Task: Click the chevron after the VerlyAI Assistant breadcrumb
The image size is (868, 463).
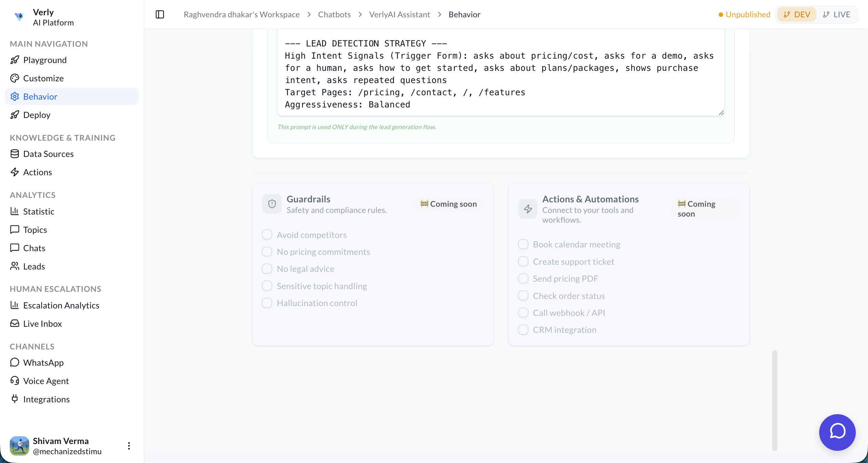Action: (x=439, y=15)
